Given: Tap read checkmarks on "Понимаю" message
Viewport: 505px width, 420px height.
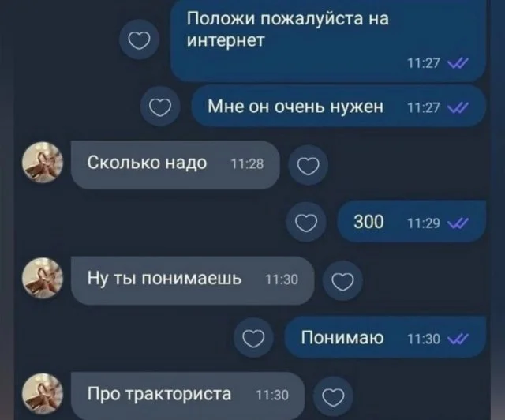Looking at the screenshot, I should (458, 339).
